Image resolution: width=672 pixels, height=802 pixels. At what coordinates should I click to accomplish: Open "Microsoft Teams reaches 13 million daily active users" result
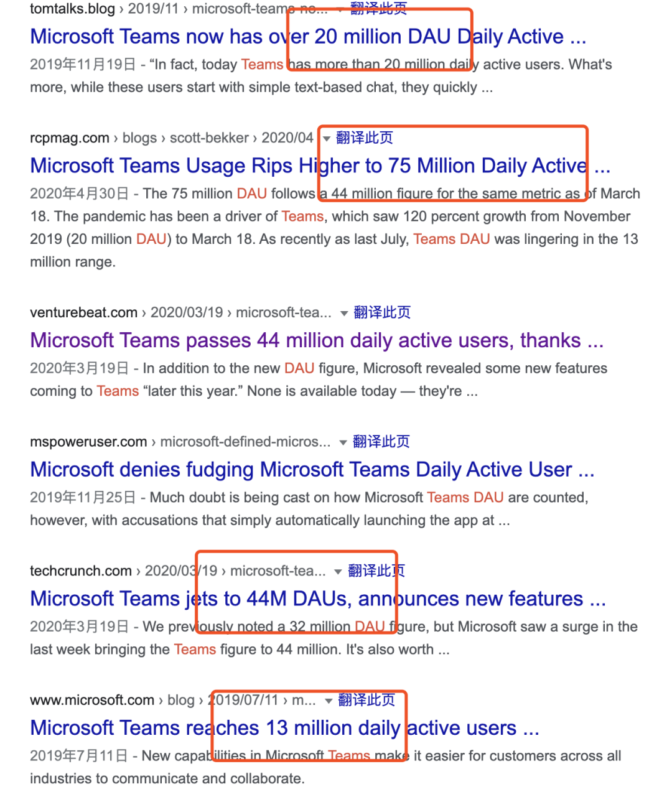pyautogui.click(x=284, y=728)
